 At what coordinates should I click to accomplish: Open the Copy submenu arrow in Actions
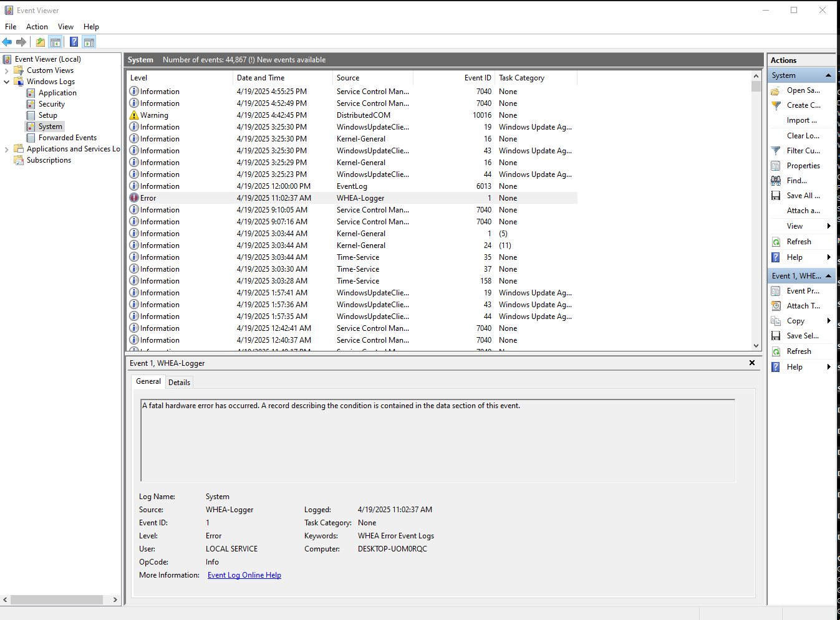click(829, 321)
